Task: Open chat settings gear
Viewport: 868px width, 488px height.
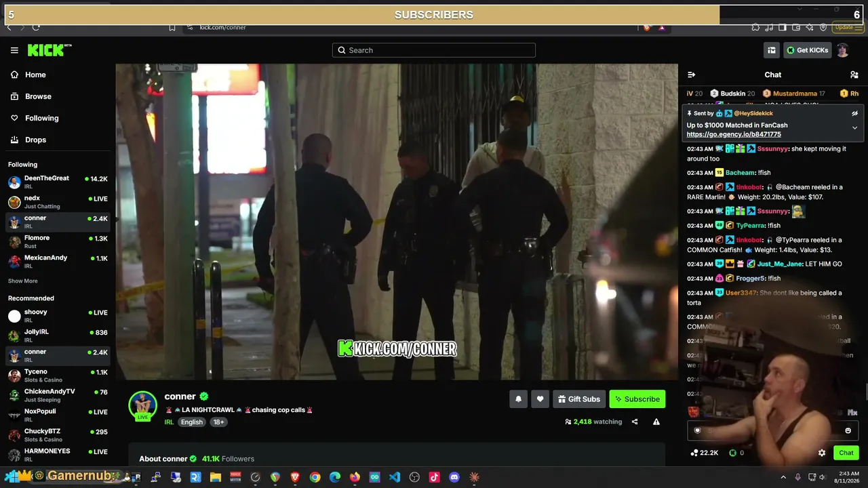Action: 822,453
